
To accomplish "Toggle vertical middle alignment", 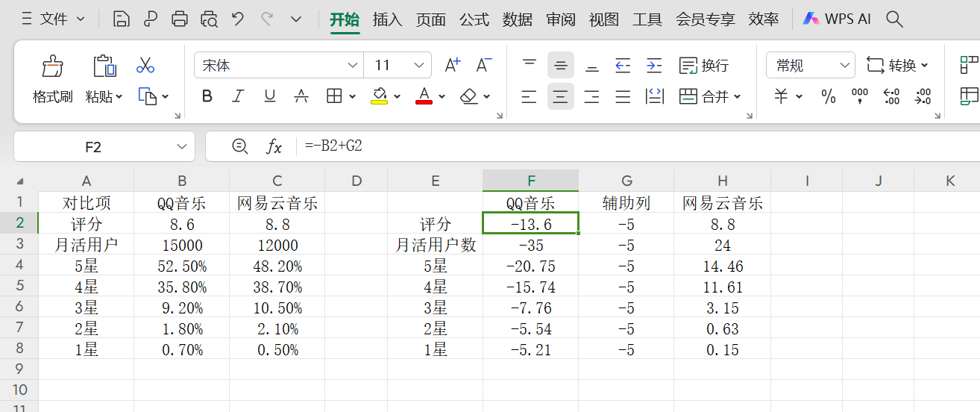I will point(561,65).
